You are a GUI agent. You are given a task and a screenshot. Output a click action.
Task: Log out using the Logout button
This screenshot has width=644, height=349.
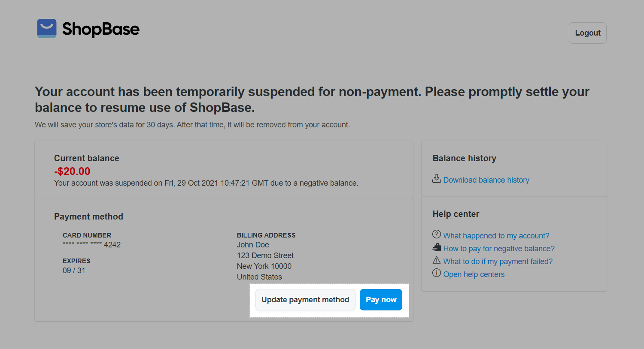coord(587,33)
